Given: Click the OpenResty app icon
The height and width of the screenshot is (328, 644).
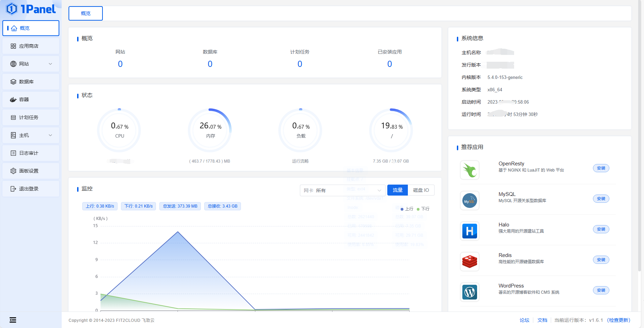Looking at the screenshot, I should [x=470, y=170].
